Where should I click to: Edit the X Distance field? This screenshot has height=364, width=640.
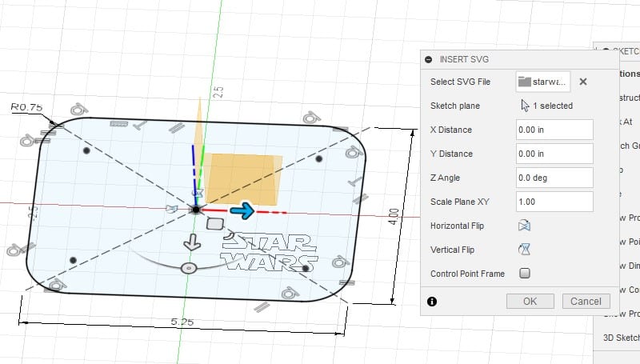coord(554,130)
